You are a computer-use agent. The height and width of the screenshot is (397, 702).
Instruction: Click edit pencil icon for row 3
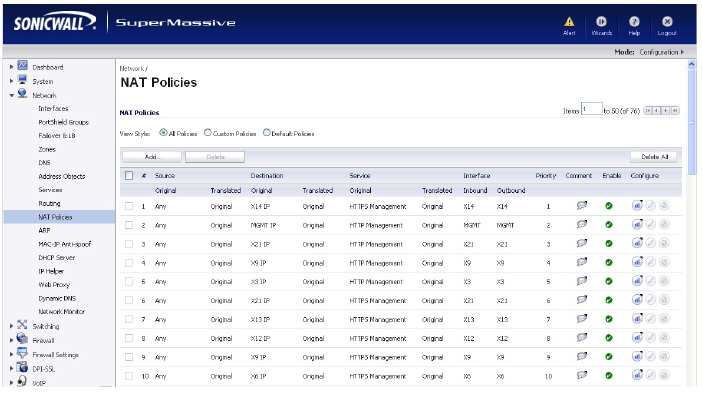click(651, 243)
